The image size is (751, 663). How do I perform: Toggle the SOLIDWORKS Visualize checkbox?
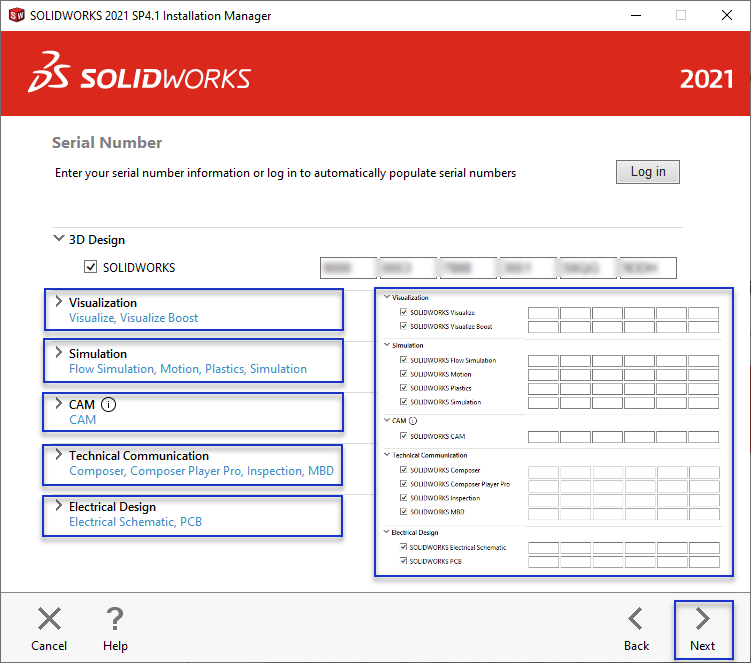[x=403, y=312]
